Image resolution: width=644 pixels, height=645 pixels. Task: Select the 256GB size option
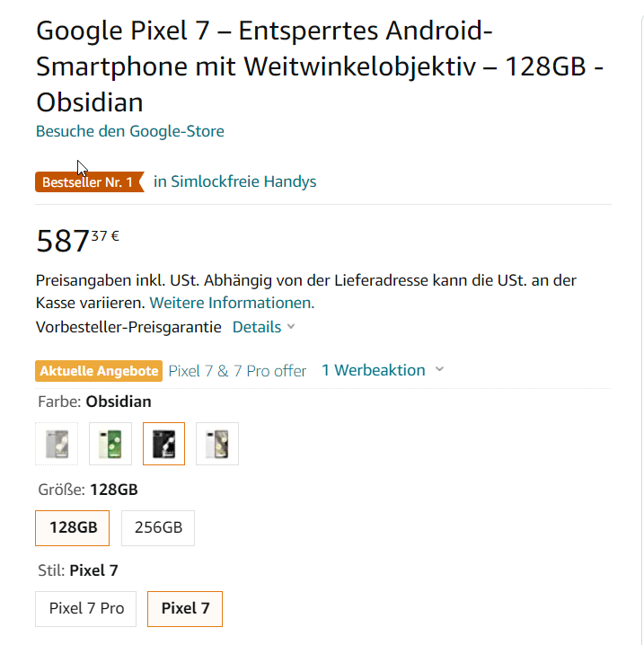(x=158, y=528)
